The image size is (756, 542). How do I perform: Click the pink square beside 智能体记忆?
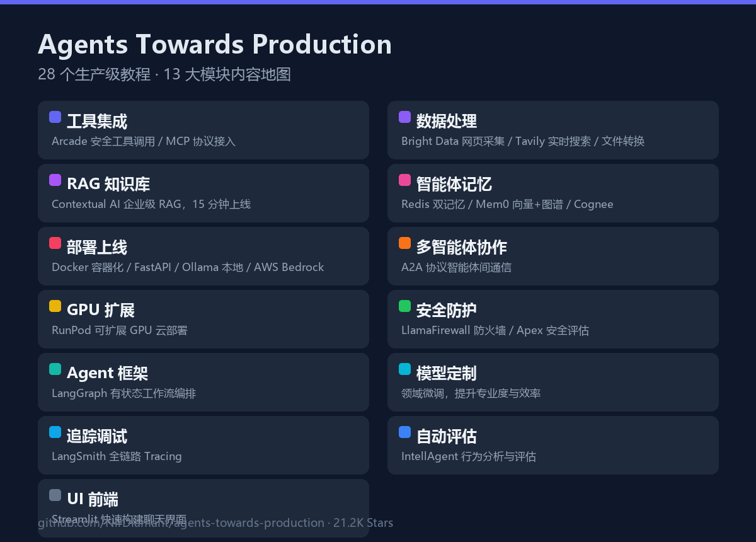coord(404,180)
